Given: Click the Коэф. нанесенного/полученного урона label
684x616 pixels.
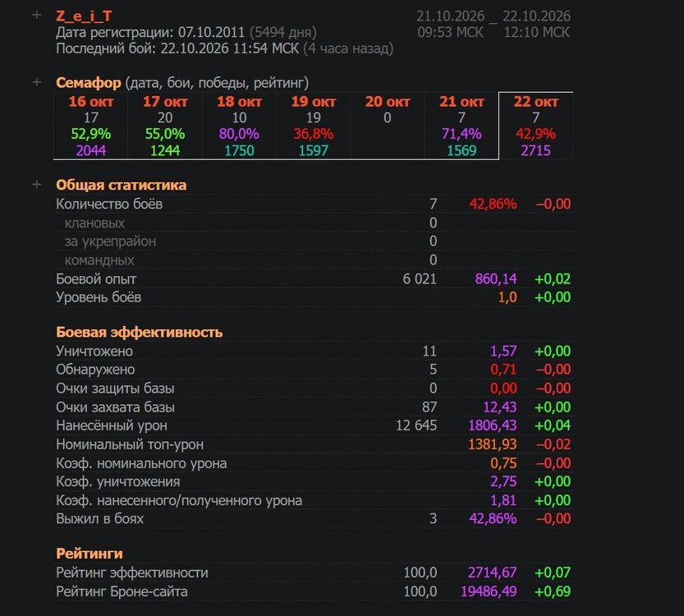Looking at the screenshot, I should tap(179, 500).
